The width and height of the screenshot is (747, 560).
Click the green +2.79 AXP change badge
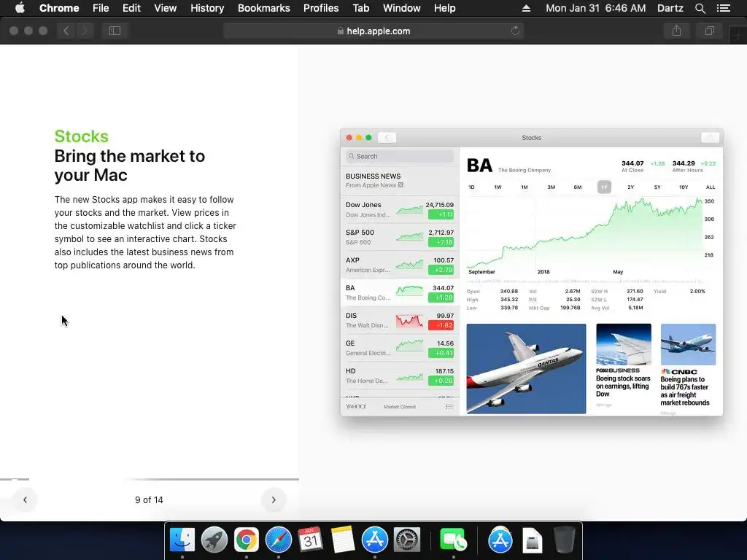[x=441, y=270]
